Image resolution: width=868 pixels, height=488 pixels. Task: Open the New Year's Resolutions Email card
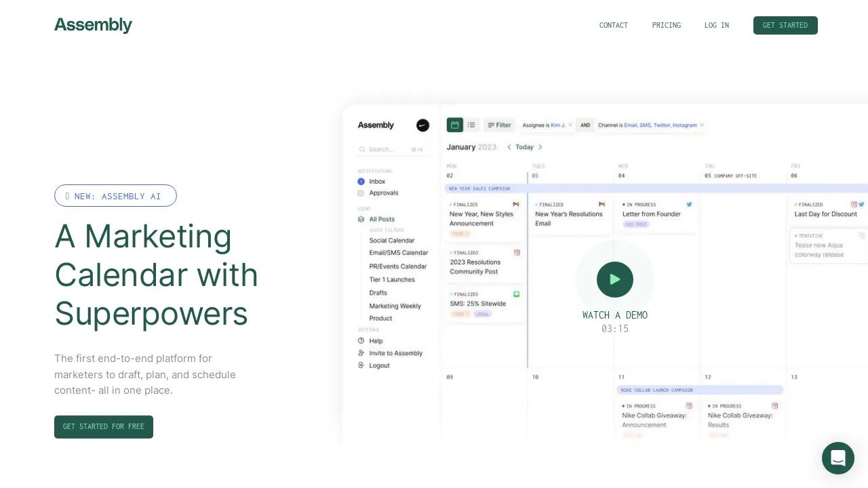pos(570,216)
